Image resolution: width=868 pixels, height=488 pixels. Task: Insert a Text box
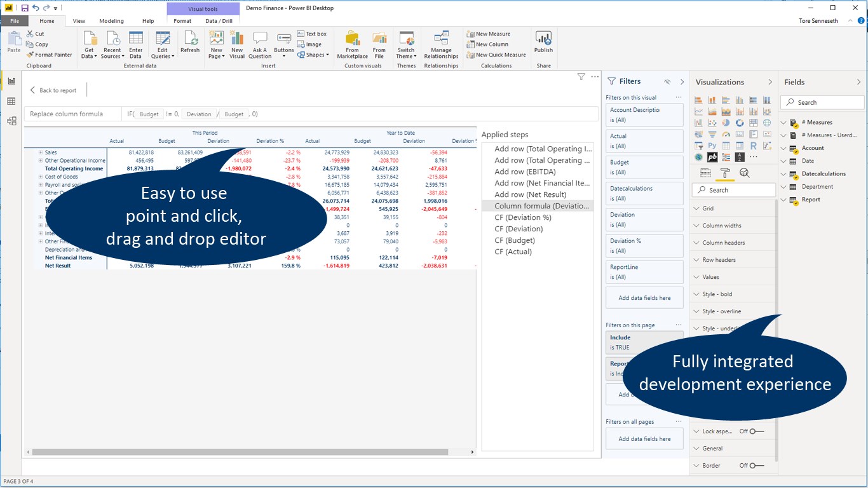click(x=312, y=34)
